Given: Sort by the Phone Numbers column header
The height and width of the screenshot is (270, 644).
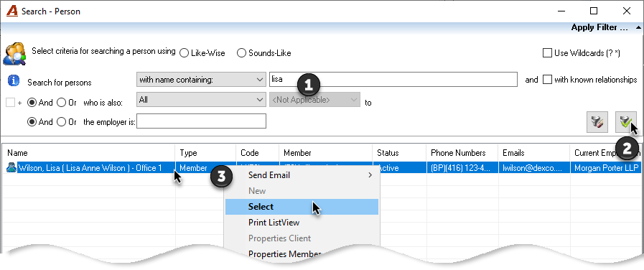Looking at the screenshot, I should pos(462,153).
